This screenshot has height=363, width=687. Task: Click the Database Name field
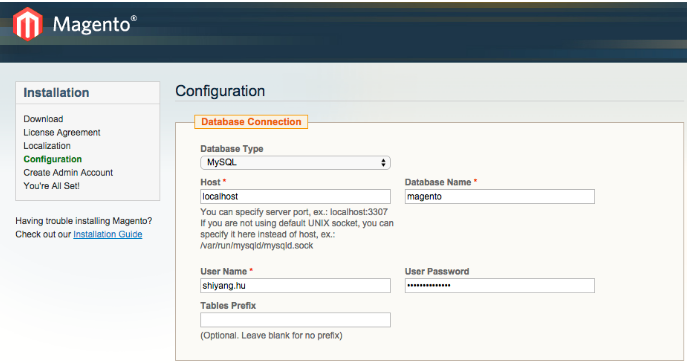(499, 197)
